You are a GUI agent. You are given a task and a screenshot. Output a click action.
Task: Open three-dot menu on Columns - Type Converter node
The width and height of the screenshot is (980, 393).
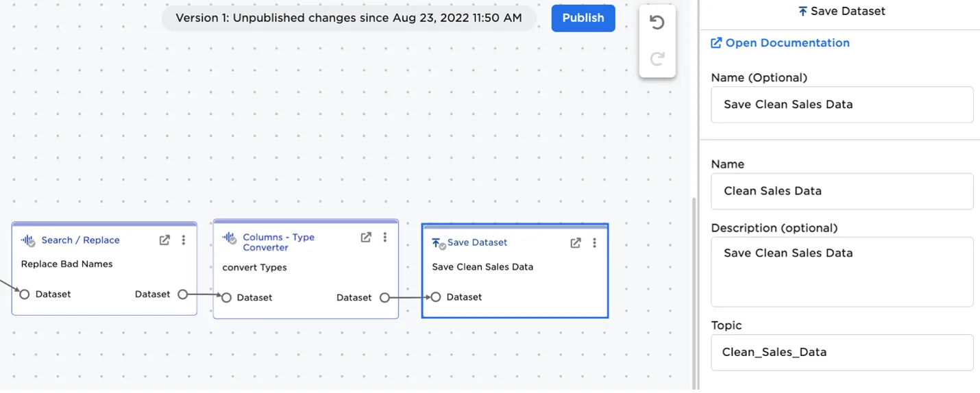[385, 237]
